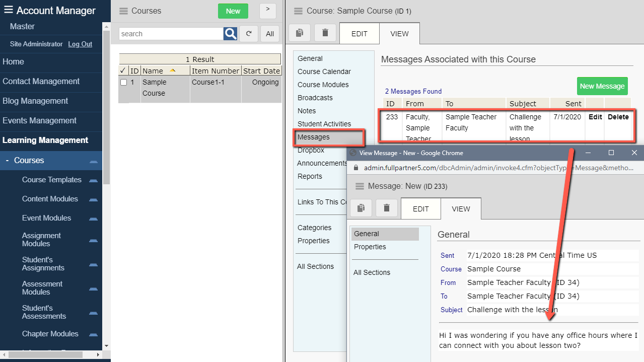644x362 pixels.
Task: Select General in the Message window
Action: [x=385, y=234]
